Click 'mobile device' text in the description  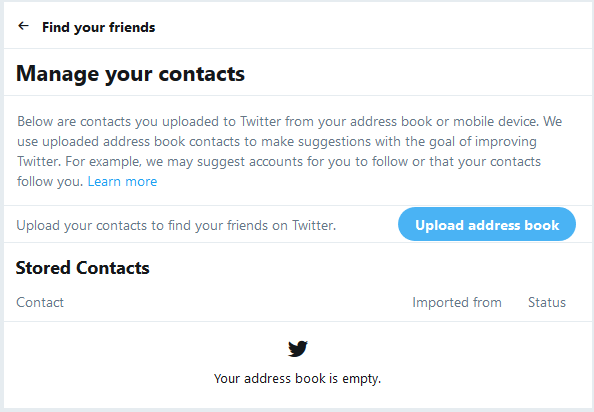click(495, 122)
